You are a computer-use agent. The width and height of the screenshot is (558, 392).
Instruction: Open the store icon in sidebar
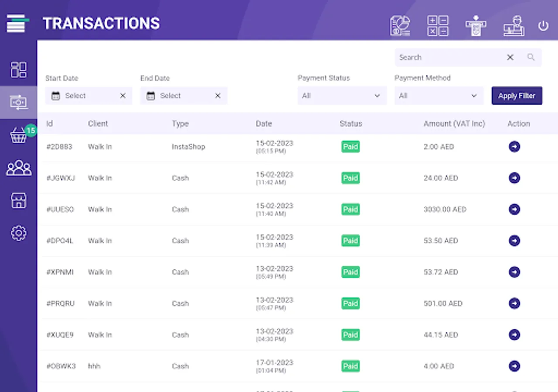pyautogui.click(x=18, y=200)
